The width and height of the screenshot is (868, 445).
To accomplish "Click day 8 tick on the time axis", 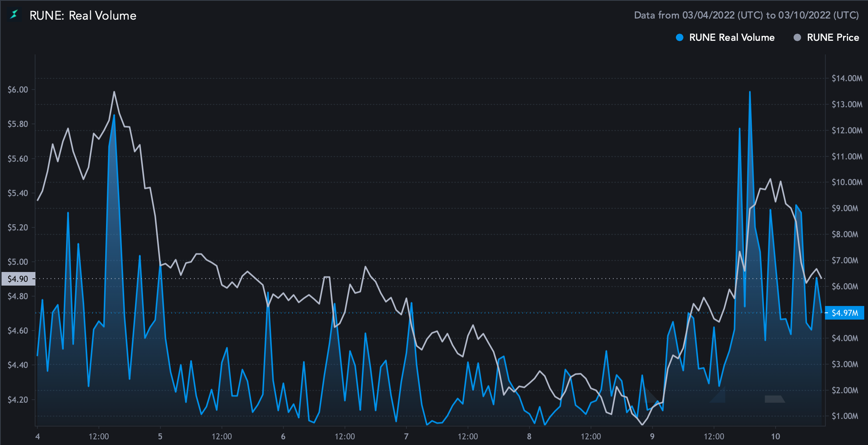I will click(x=529, y=436).
